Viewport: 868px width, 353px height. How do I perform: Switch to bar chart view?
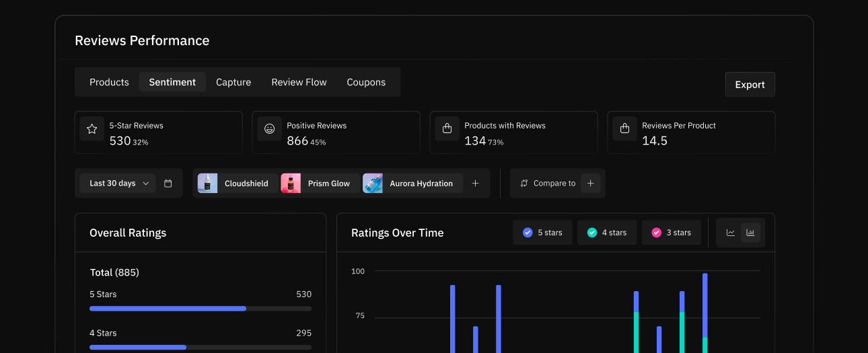750,233
